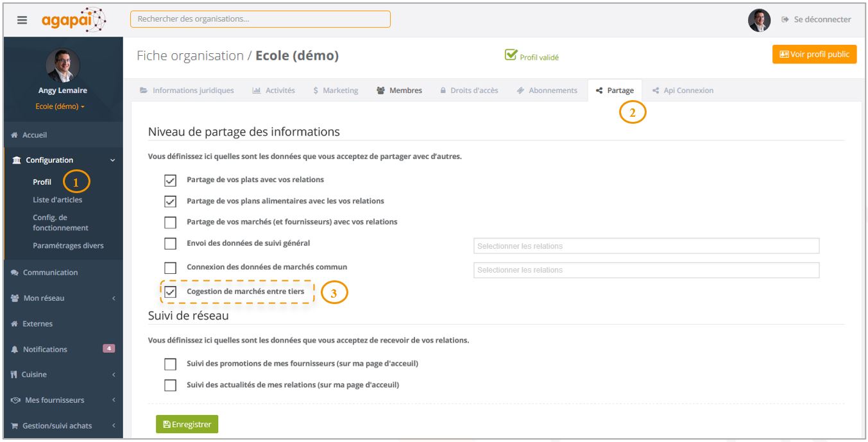Image resolution: width=868 pixels, height=442 pixels.
Task: Click the Notifications badge showing 4
Action: 109,348
